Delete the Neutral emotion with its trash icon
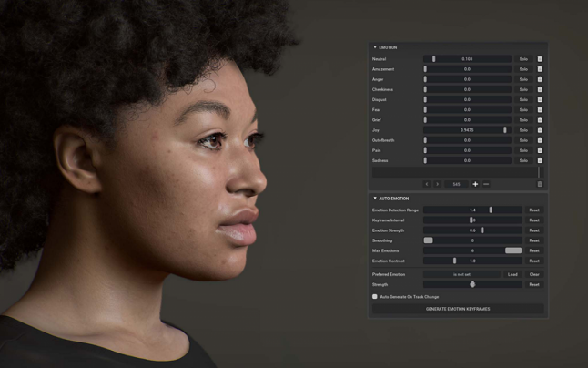 coord(540,59)
